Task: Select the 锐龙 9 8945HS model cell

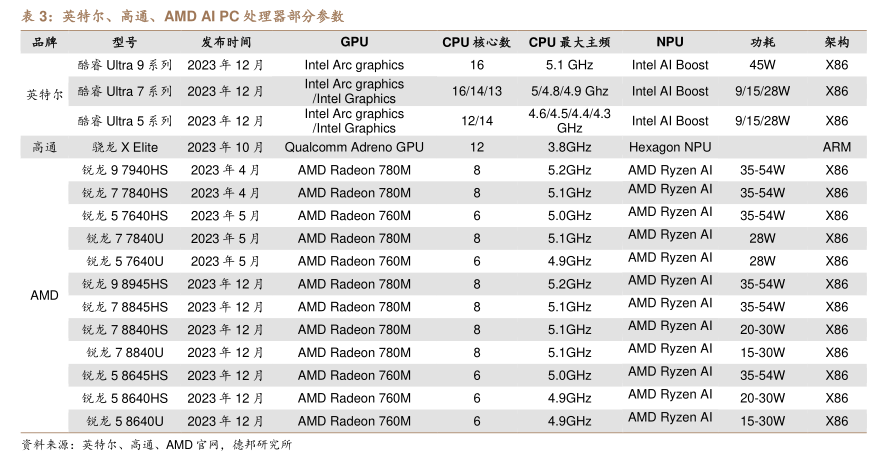Action: coord(125,284)
